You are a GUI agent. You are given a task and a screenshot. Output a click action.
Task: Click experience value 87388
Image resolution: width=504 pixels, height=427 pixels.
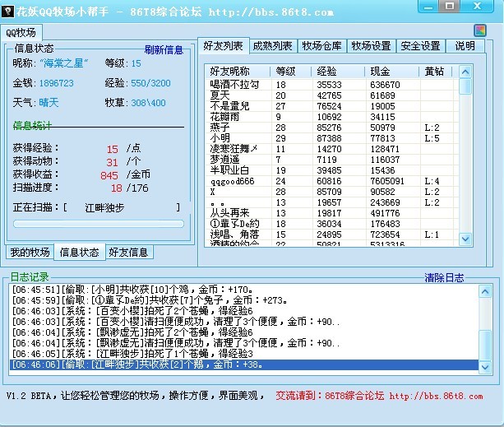pyautogui.click(x=329, y=138)
